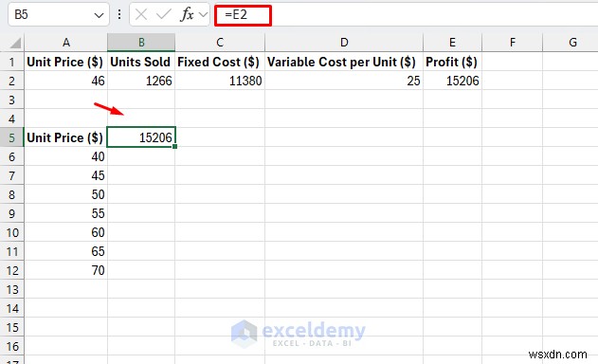Select row 16 header
Image resolution: width=598 pixels, height=364 pixels.
point(11,346)
